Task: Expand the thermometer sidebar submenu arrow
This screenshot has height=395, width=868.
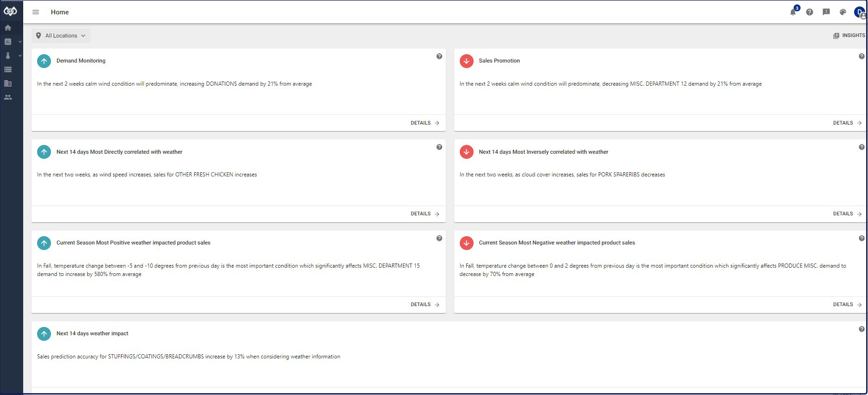Action: pyautogui.click(x=20, y=56)
